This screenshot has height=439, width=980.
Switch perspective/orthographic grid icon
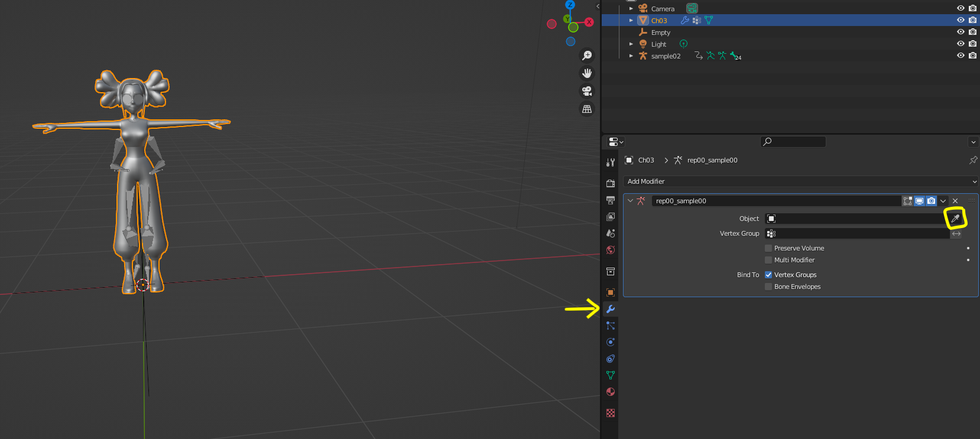pyautogui.click(x=587, y=109)
